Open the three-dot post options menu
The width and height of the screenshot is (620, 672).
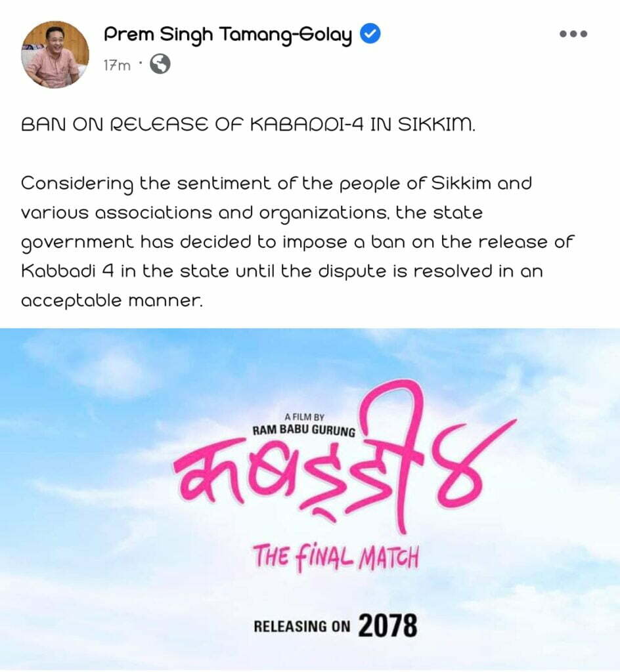573,34
